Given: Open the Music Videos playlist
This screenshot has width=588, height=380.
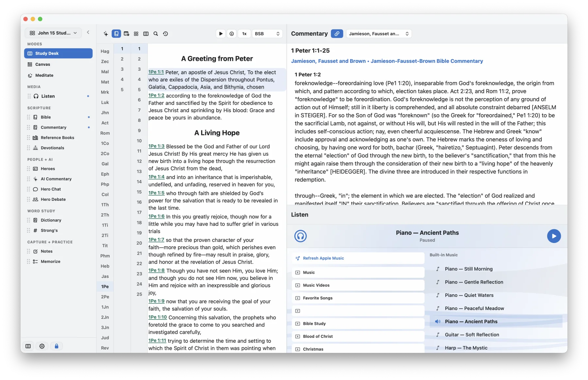Looking at the screenshot, I should [358, 285].
